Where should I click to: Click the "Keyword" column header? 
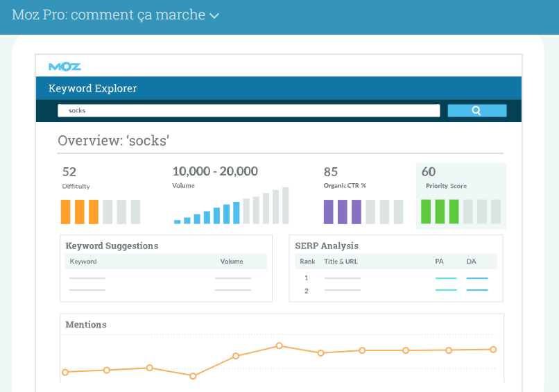(83, 262)
